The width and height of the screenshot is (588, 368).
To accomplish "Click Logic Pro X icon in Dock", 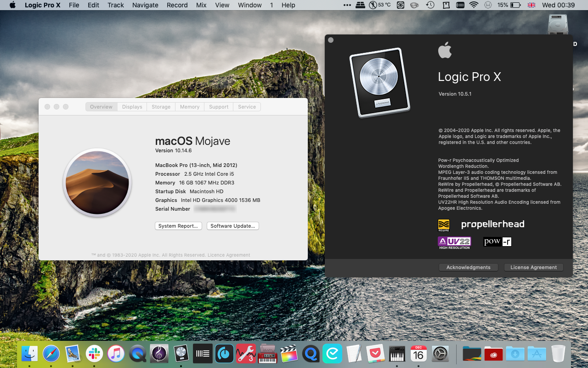I will [x=181, y=354].
